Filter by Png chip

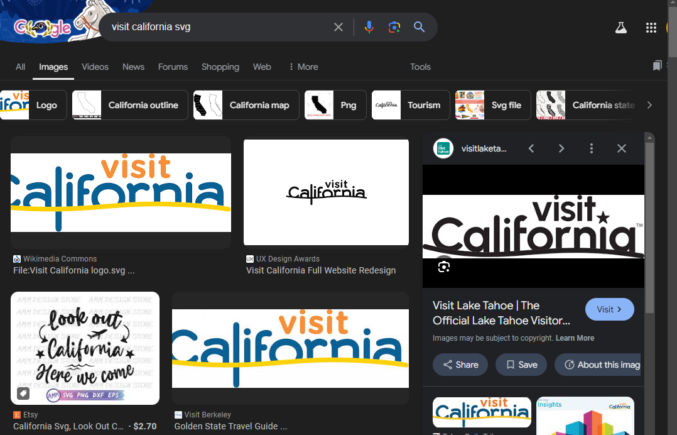[x=335, y=105]
